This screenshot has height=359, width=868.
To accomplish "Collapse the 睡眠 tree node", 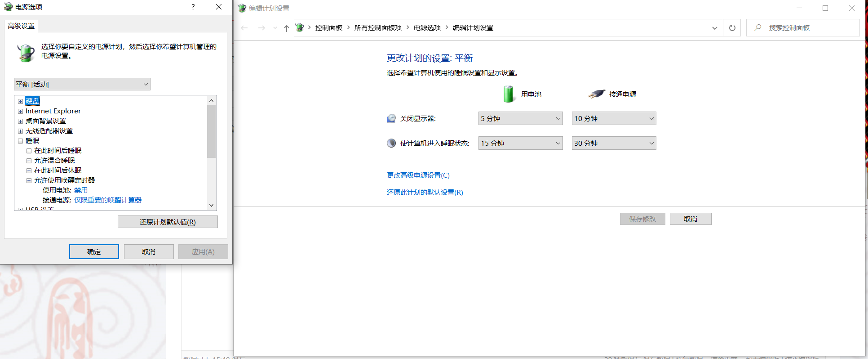I will (x=20, y=141).
